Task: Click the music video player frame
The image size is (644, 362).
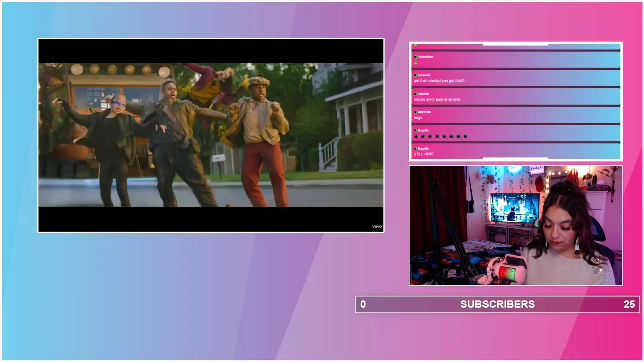Action: (211, 135)
